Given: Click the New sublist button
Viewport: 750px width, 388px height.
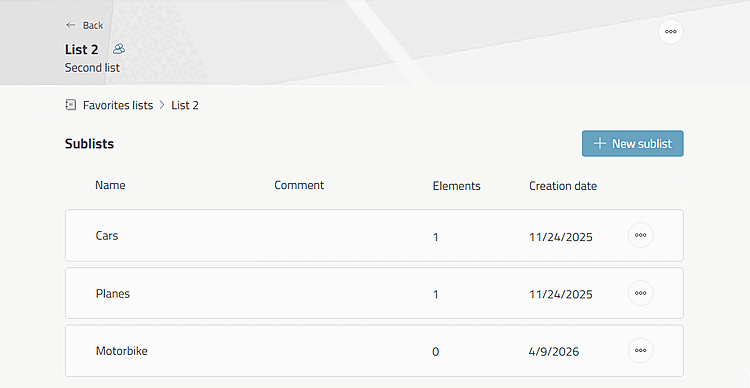Looking at the screenshot, I should point(632,144).
